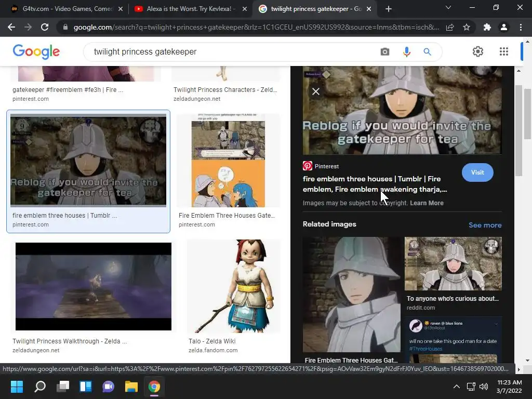This screenshot has height=399, width=532.
Task: Click preview panel scrollbar up arrow
Action: point(518,71)
